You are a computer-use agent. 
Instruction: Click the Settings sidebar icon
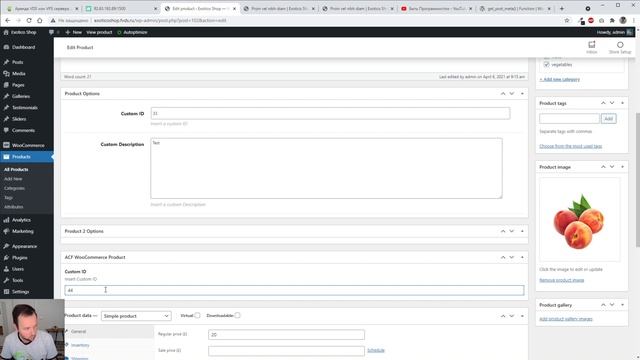click(6, 292)
